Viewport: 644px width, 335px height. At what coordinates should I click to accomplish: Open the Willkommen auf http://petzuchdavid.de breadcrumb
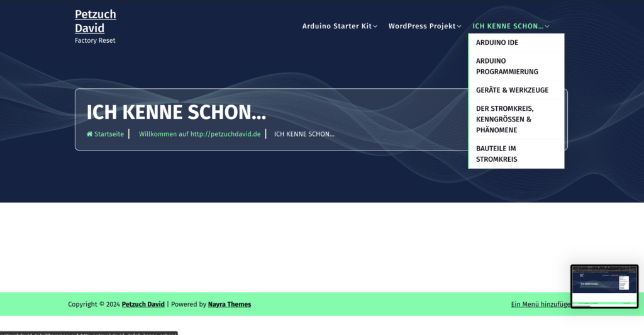199,134
